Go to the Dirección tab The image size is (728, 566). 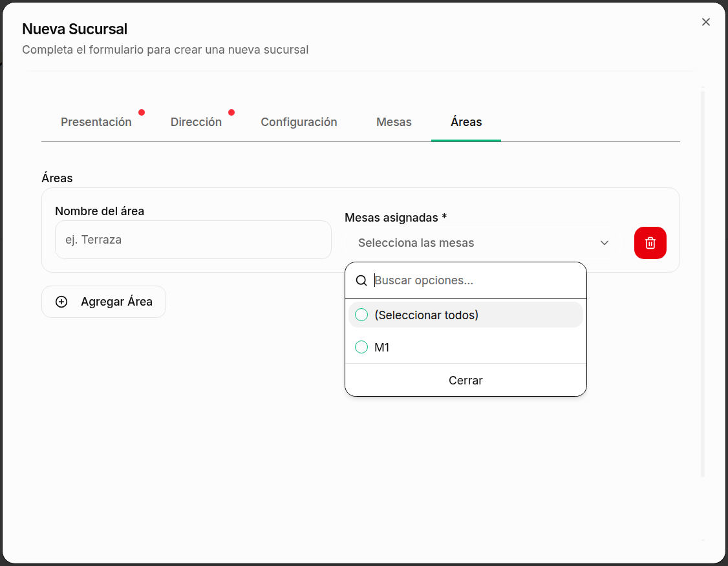click(196, 121)
